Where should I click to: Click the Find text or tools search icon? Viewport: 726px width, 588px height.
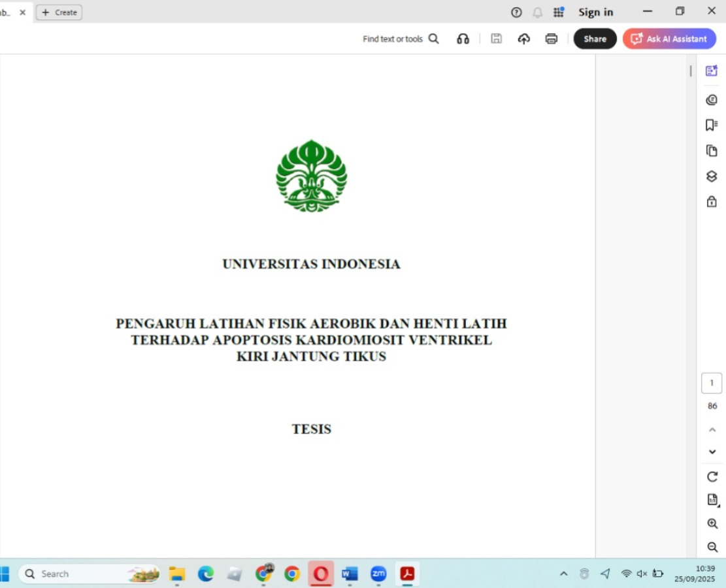point(433,39)
